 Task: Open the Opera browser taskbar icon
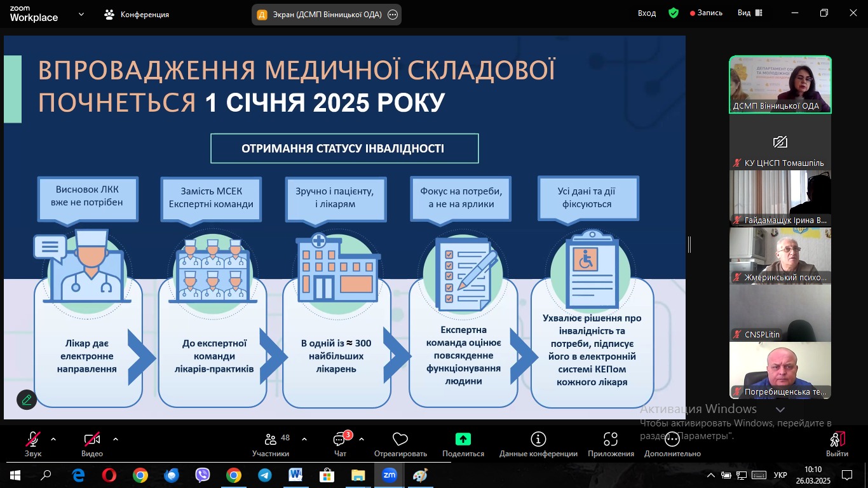pyautogui.click(x=109, y=475)
